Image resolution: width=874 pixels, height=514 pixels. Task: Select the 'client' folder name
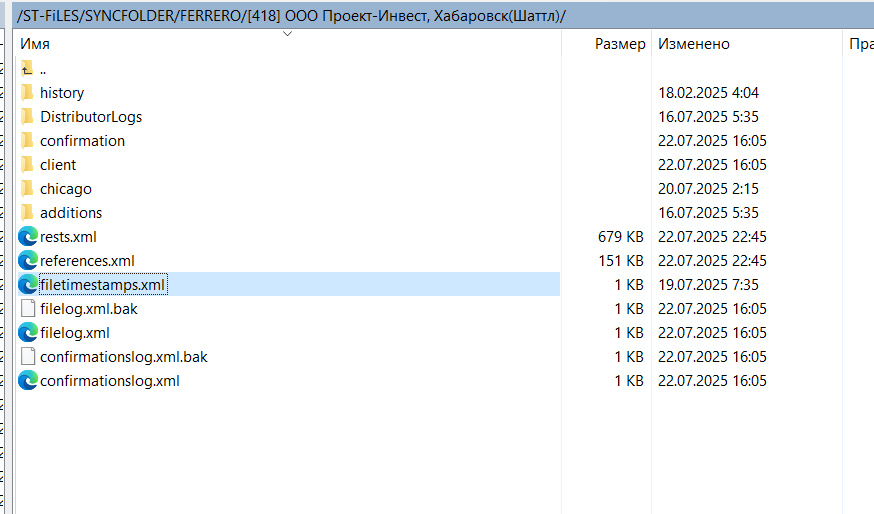pyautogui.click(x=58, y=164)
